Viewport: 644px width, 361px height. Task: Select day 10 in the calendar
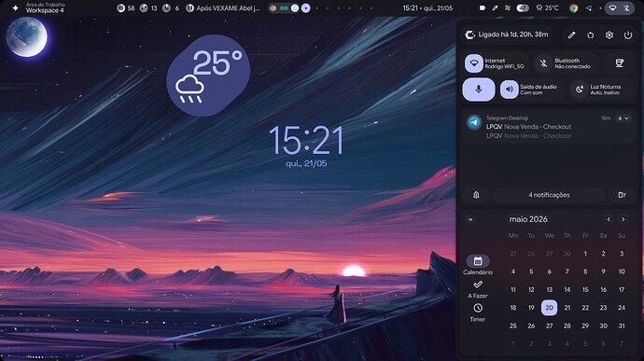(622, 271)
